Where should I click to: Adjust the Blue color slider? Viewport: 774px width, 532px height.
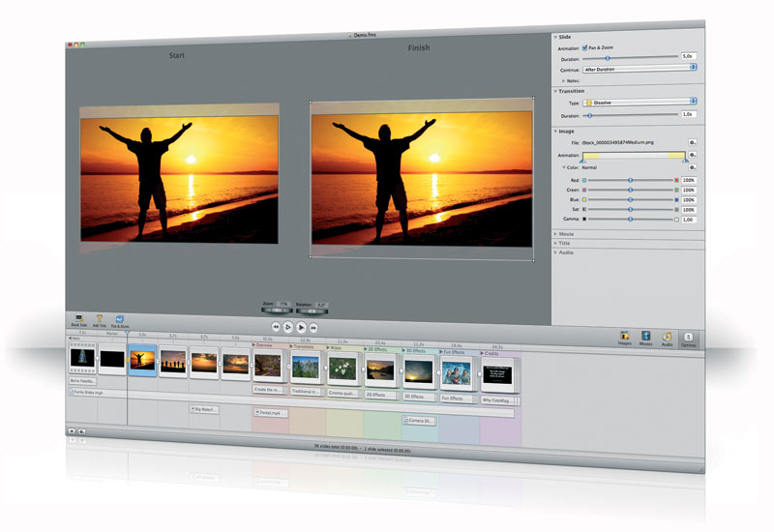coord(631,200)
